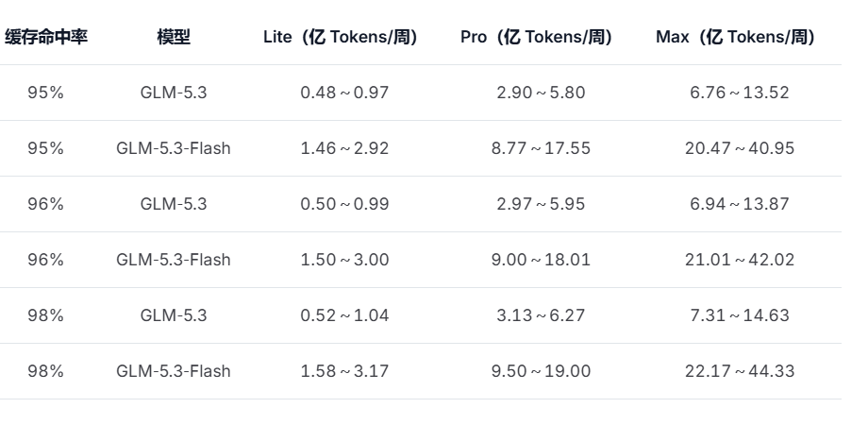Click the value 7.31～14.63
Image resolution: width=868 pixels, height=425 pixels.
click(x=740, y=315)
